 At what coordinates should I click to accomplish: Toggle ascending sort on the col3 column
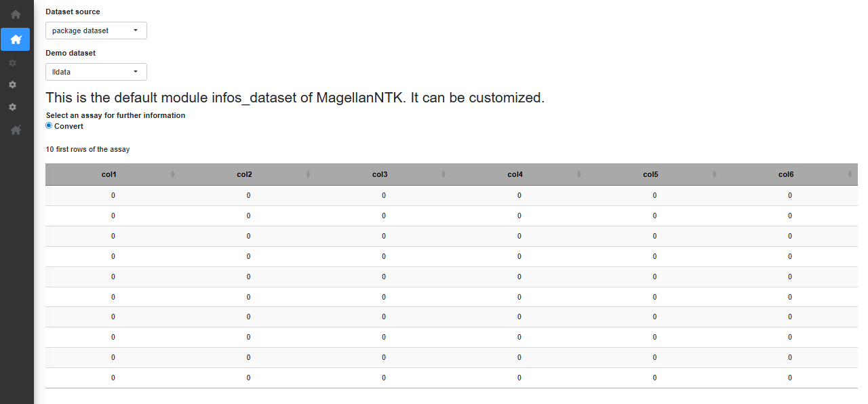click(443, 174)
